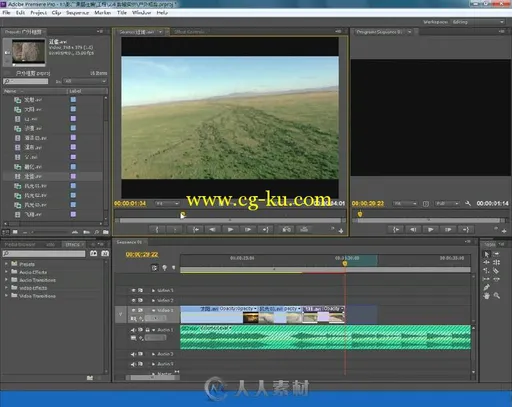Select the Ripple Edit tool
This screenshot has height=407, width=512.
(487, 263)
